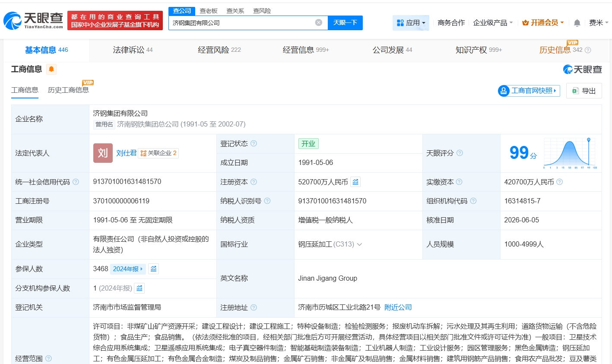Select the 查风险 search tab
The height and width of the screenshot is (364, 612).
(x=262, y=11)
